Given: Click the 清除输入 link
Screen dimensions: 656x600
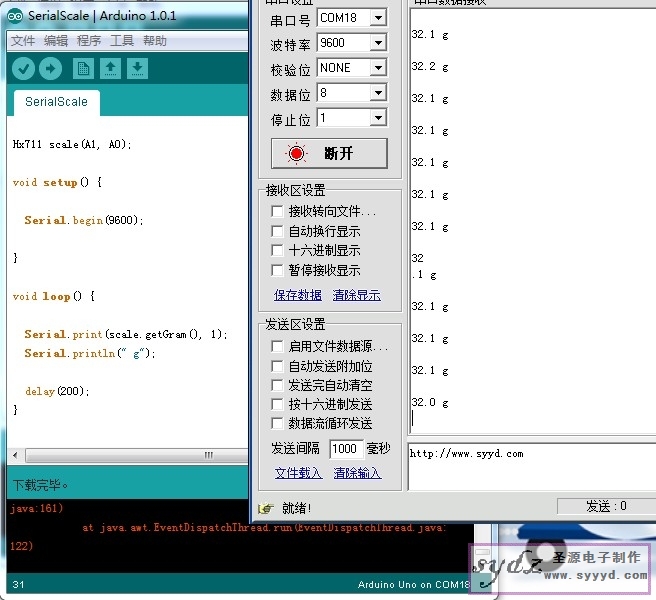Looking at the screenshot, I should tap(357, 473).
